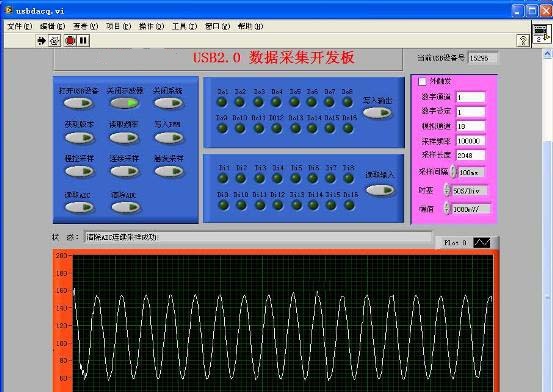Click the vertical scrollbar up arrow
Screen dimensions: 553x392
pos(547,54)
